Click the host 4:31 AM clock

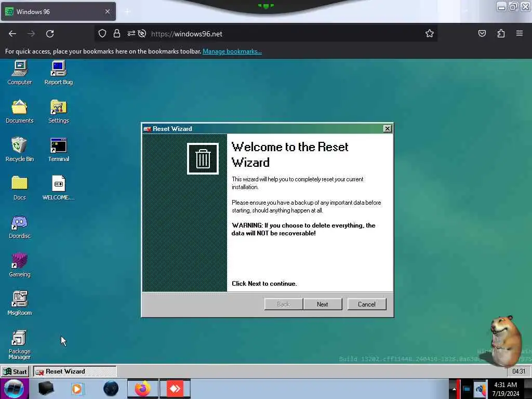[x=506, y=389]
